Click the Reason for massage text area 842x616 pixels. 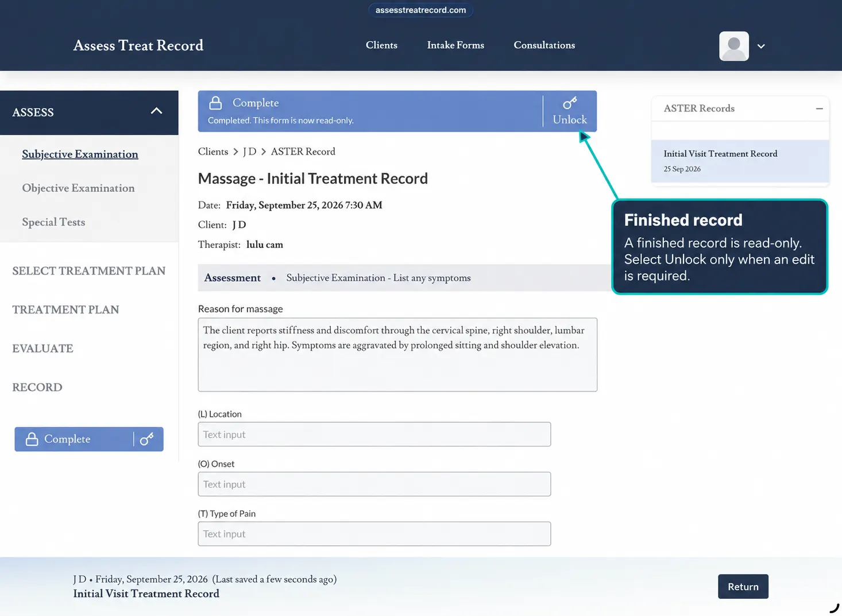pyautogui.click(x=397, y=355)
